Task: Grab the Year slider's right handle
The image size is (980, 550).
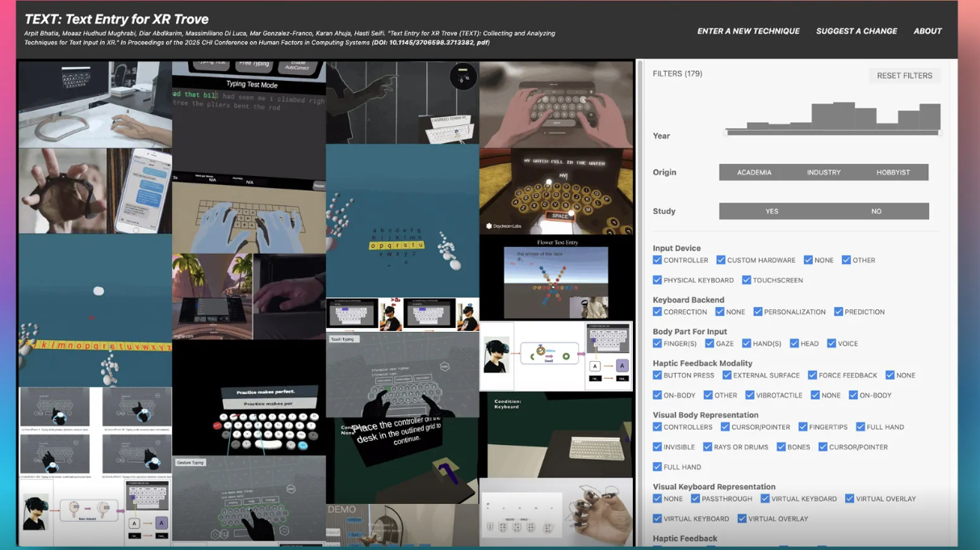Action: pyautogui.click(x=940, y=132)
